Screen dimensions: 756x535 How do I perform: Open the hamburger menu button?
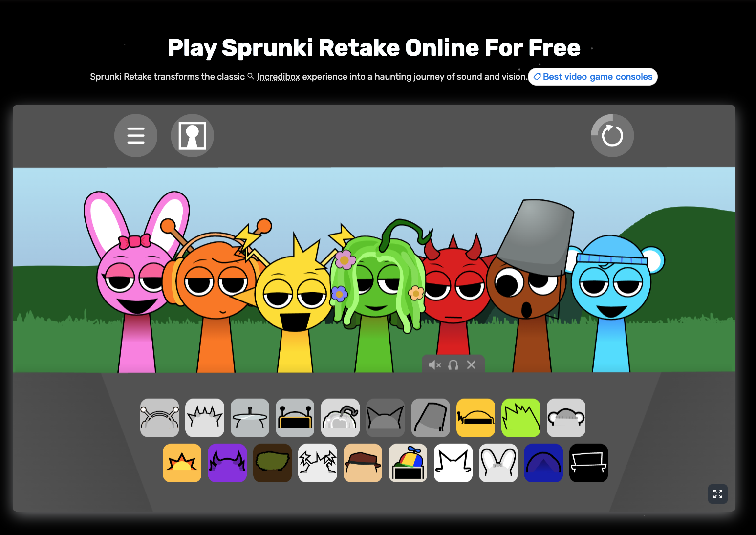[136, 135]
